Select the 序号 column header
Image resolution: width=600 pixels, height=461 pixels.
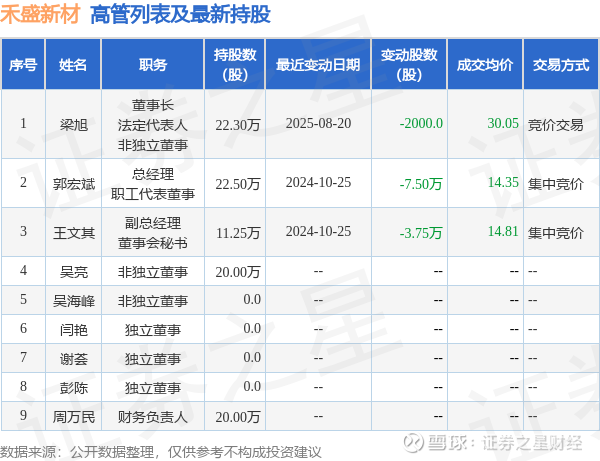pyautogui.click(x=23, y=65)
